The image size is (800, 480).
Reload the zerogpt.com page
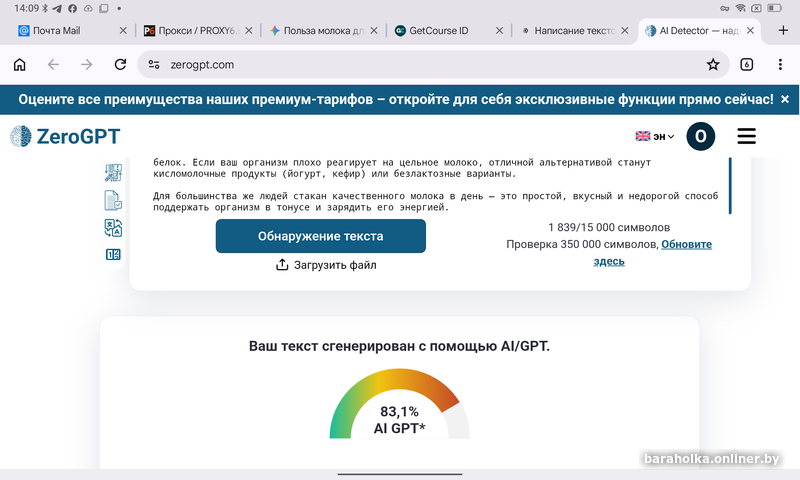[120, 65]
